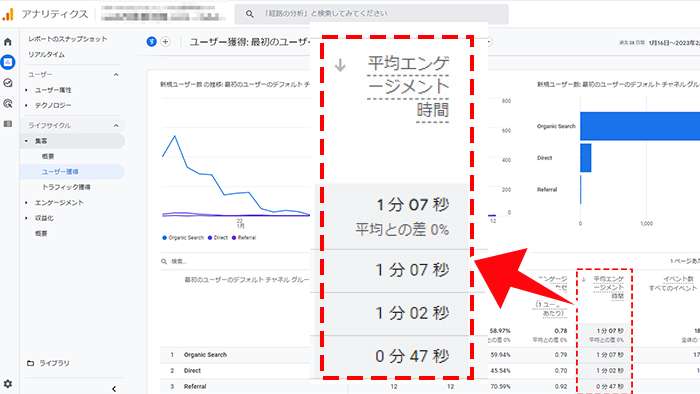Open リアルタイム report
This screenshot has height=394, width=700.
(x=46, y=54)
